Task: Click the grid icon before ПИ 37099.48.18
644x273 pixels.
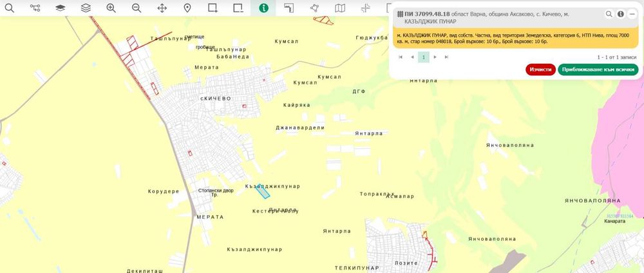Action: [400, 14]
